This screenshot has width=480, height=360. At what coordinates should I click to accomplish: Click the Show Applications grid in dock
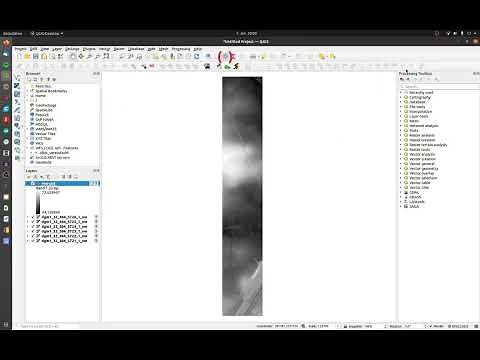click(6, 324)
